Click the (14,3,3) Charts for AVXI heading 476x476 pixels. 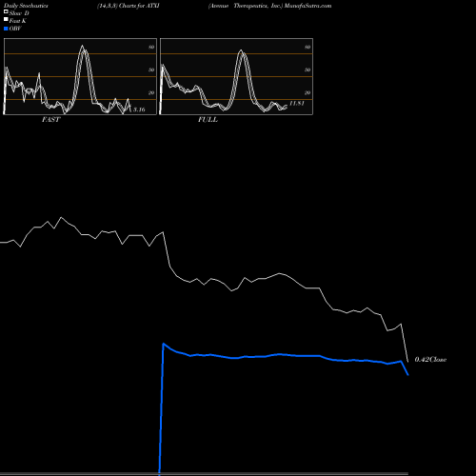coord(129,6)
